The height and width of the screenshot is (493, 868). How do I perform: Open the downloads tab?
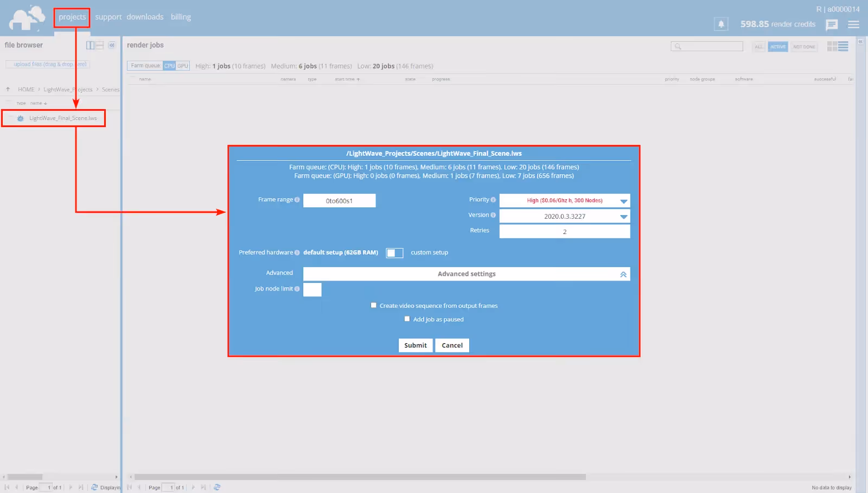[145, 17]
